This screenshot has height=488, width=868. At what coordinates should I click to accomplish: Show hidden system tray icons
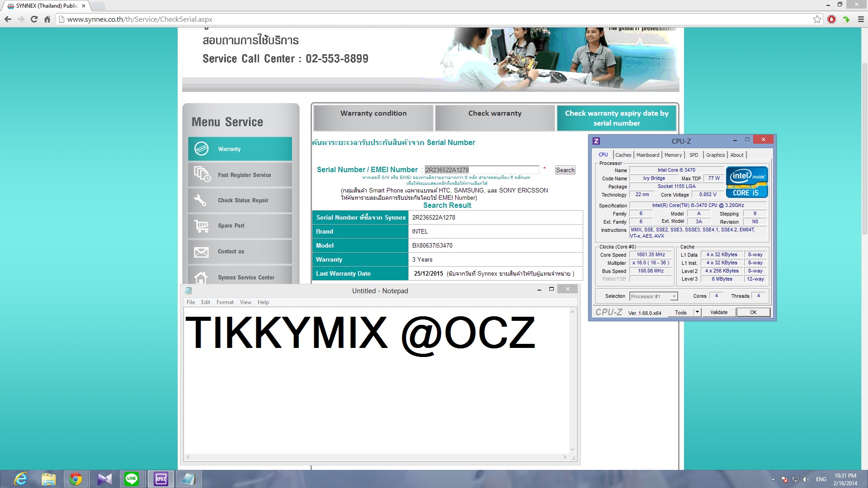click(x=773, y=479)
